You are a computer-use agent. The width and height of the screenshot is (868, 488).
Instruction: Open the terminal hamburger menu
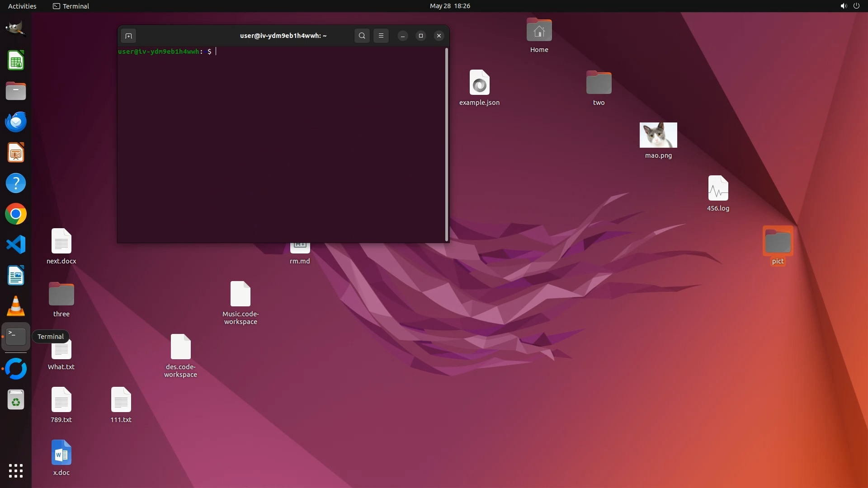[381, 36]
